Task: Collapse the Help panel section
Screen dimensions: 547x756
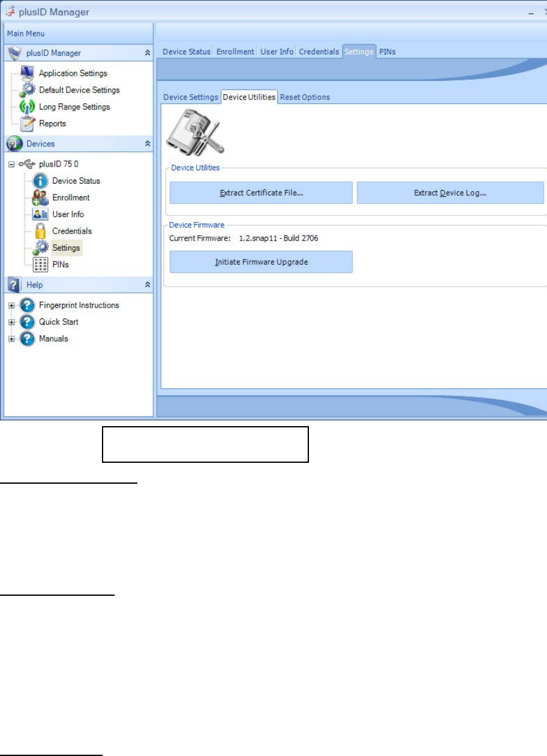Action: coord(148,284)
